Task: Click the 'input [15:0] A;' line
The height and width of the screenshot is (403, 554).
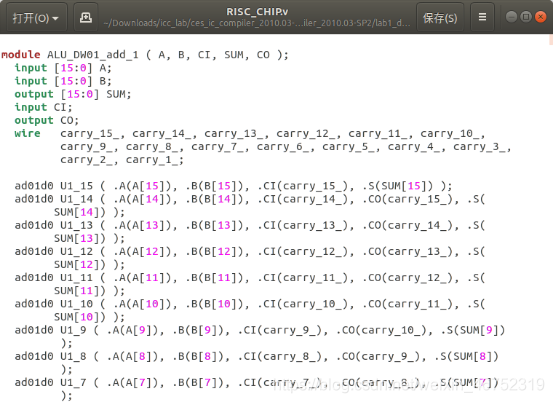Action: click(63, 68)
